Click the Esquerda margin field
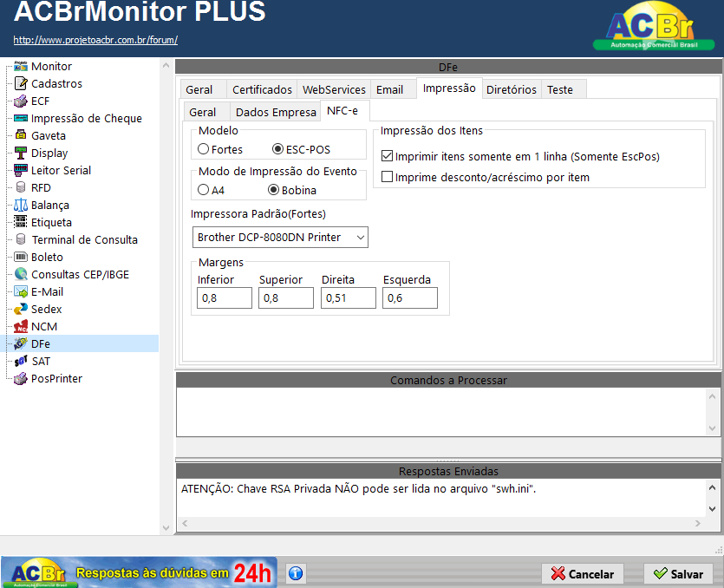 [x=409, y=298]
